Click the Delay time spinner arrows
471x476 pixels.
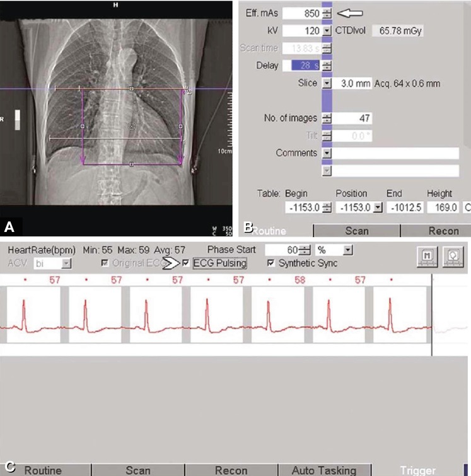pos(327,66)
